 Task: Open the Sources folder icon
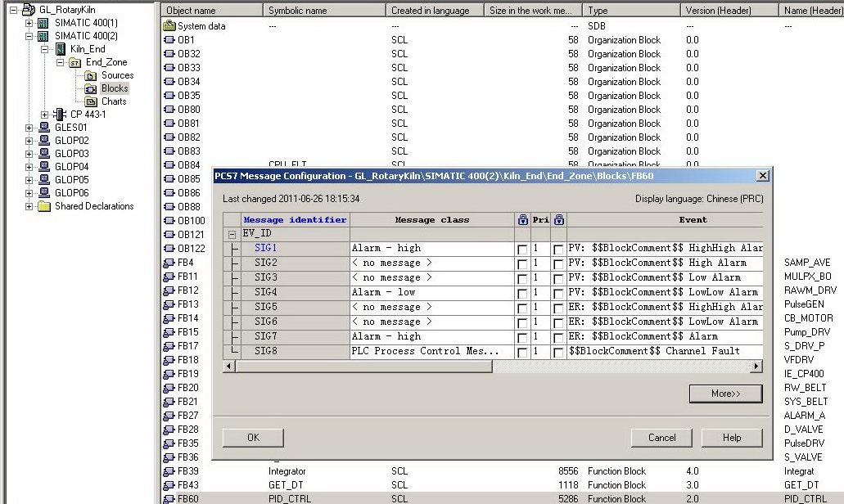tap(91, 76)
